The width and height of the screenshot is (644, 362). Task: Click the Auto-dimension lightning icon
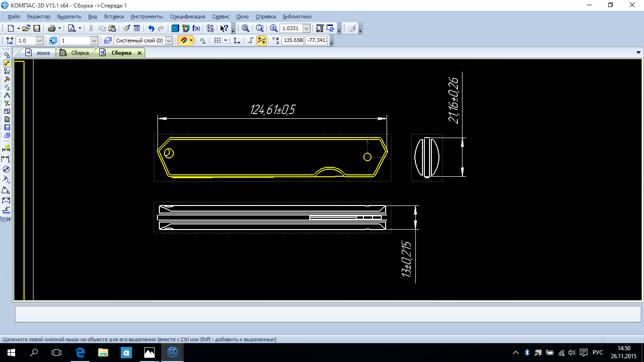pos(7,148)
